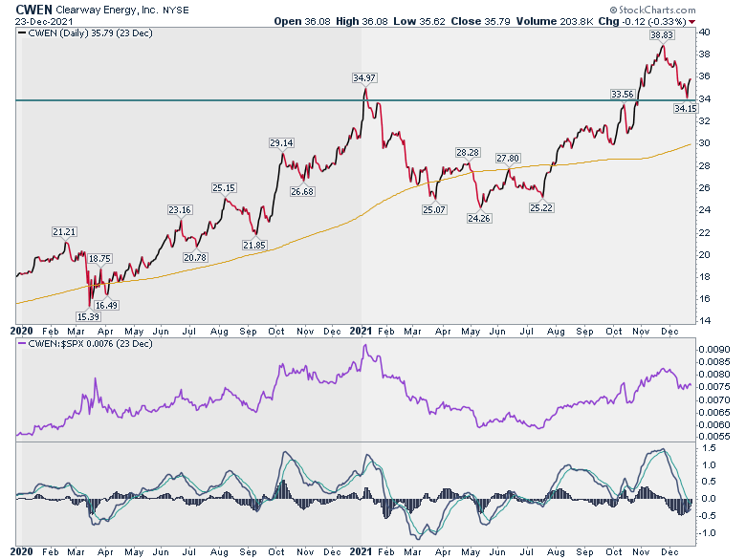Screen dimensions: 746x560
Task: Click the CWEN:$SPX 0.0076 legend
Action: pyautogui.click(x=85, y=343)
